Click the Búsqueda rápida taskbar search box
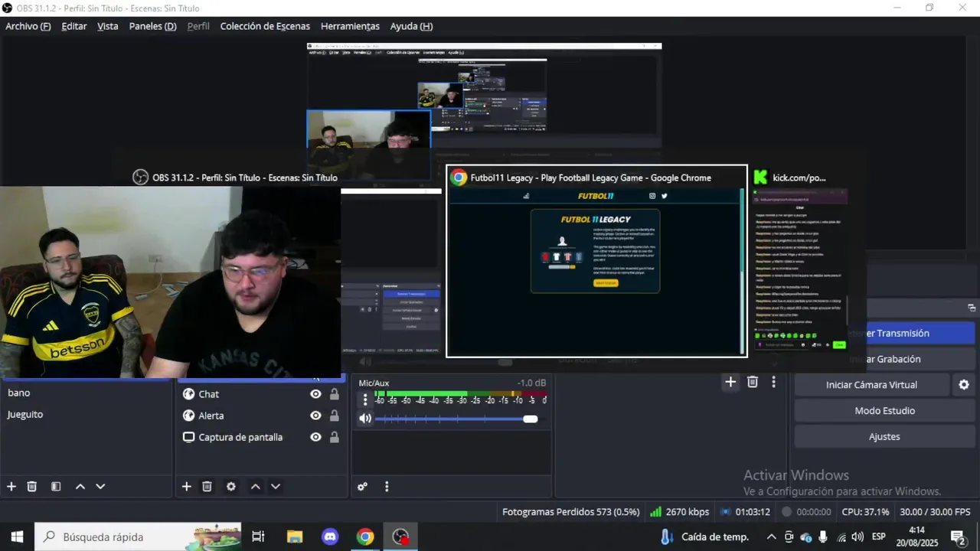Viewport: 980px width, 551px height. pyautogui.click(x=138, y=537)
